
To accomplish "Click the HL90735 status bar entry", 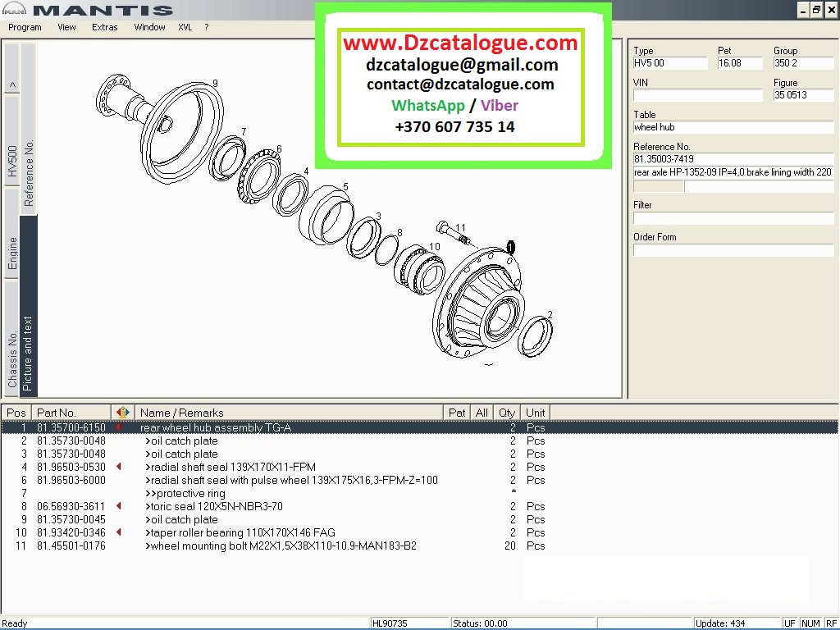I will (409, 623).
